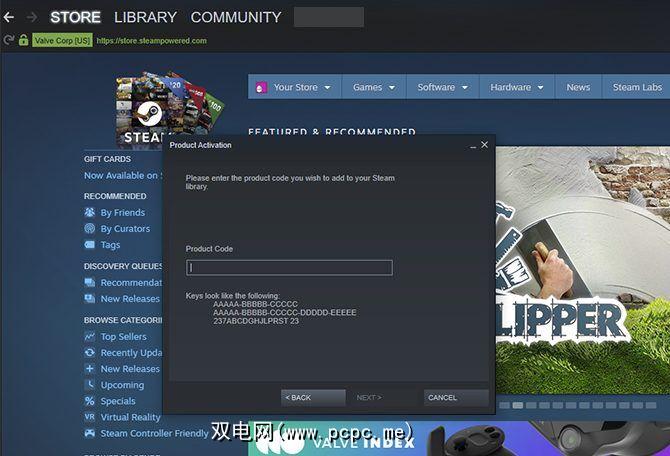Select the first carousel dot
The image size is (670, 456).
click(504, 405)
